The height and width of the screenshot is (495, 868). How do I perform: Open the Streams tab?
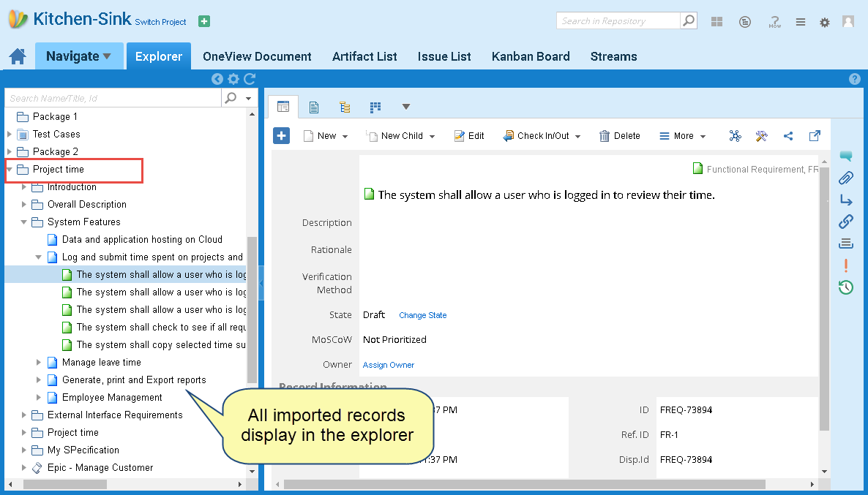pyautogui.click(x=614, y=56)
